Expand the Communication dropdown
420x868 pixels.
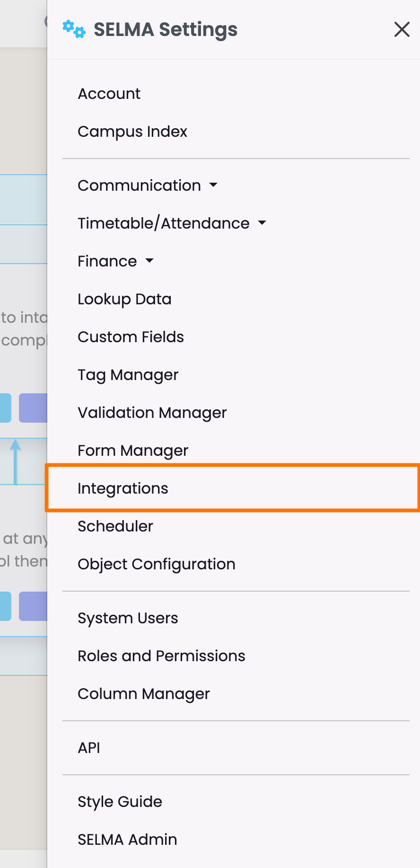(147, 186)
